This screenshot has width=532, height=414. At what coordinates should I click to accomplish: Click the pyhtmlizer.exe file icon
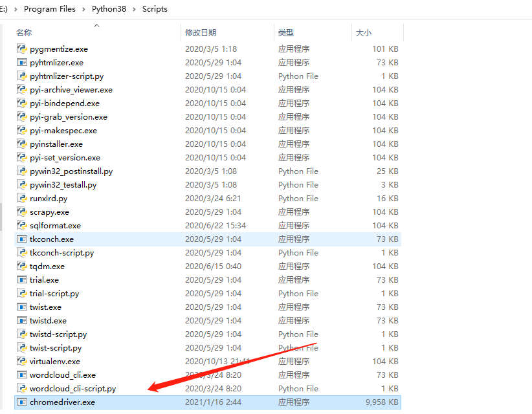[22, 62]
